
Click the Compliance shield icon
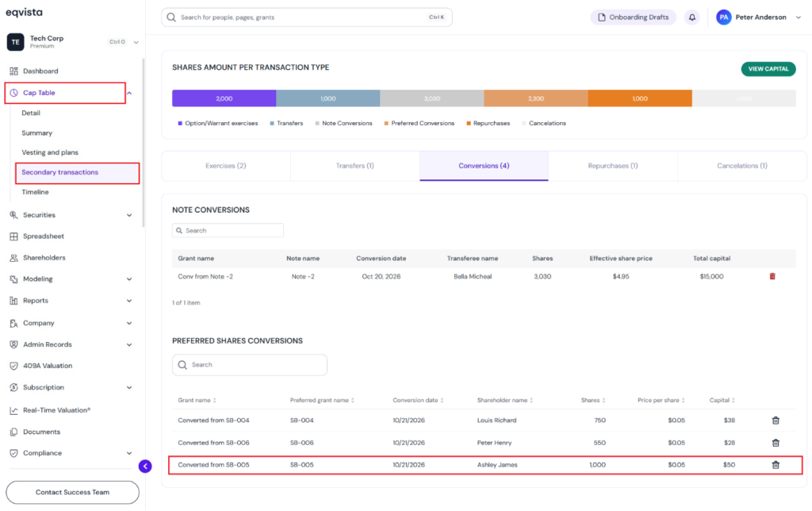[x=13, y=454]
